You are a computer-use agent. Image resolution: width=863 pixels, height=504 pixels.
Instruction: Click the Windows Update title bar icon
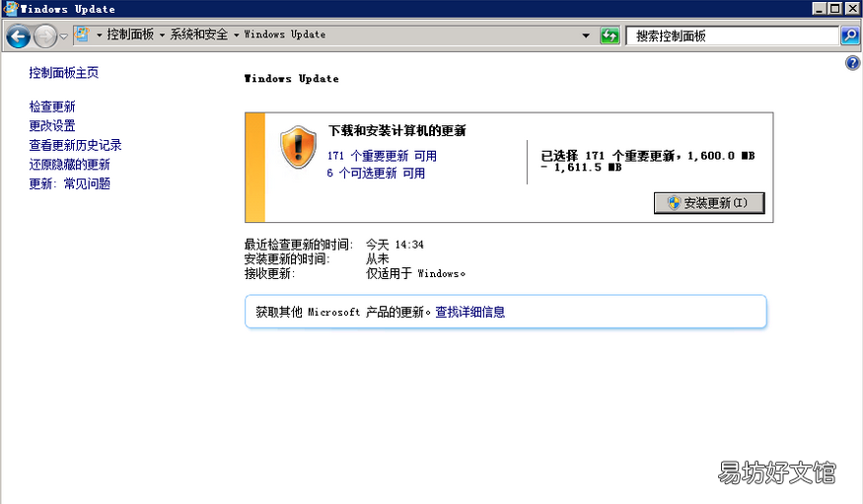(x=11, y=8)
